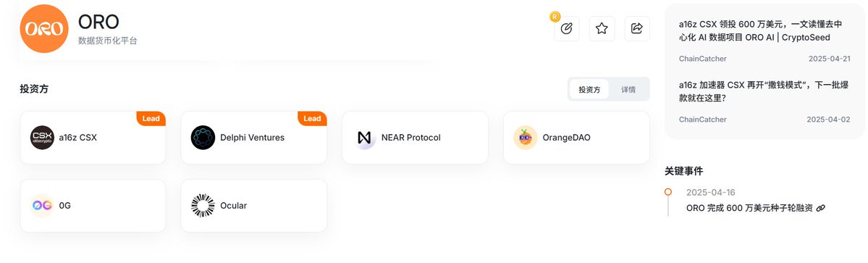This screenshot has width=868, height=263.
Task: Open the link icon beside seed round event
Action: click(821, 208)
